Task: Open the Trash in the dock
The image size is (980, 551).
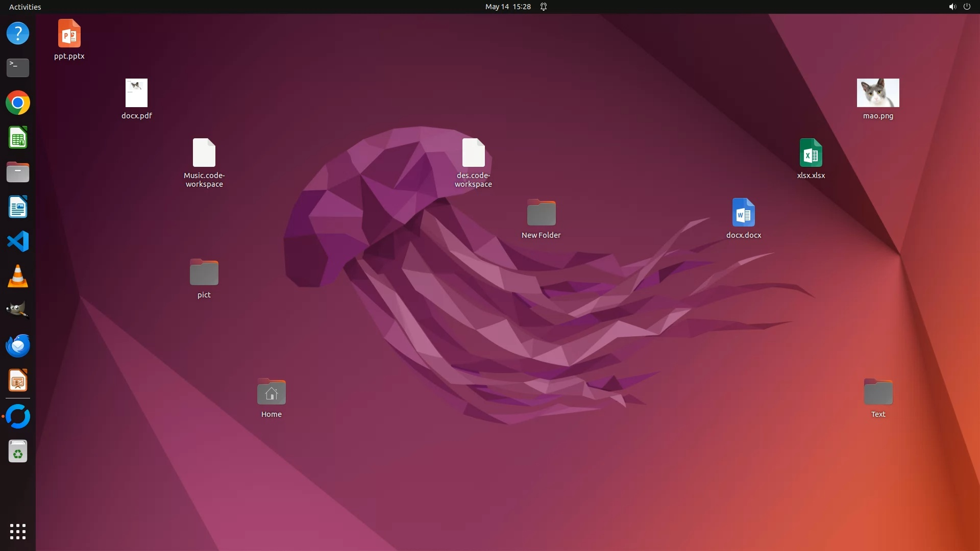Action: [18, 452]
